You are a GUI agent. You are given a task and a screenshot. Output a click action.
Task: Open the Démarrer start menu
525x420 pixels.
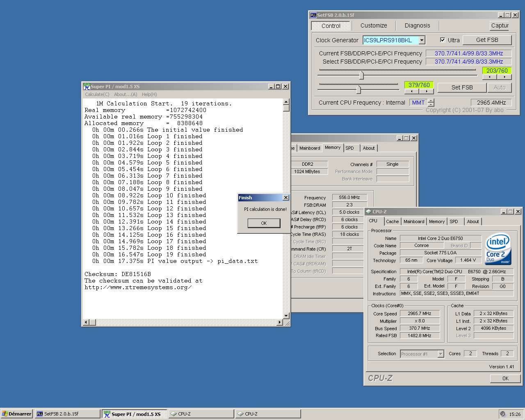pos(16,414)
